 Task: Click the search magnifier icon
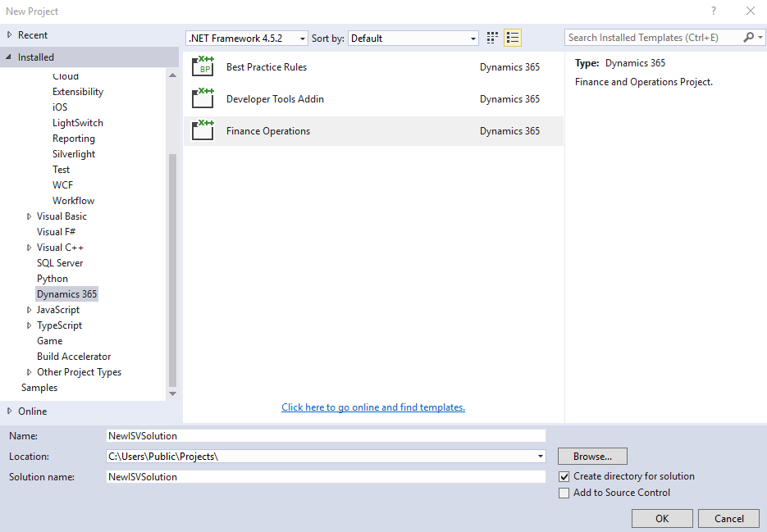748,37
